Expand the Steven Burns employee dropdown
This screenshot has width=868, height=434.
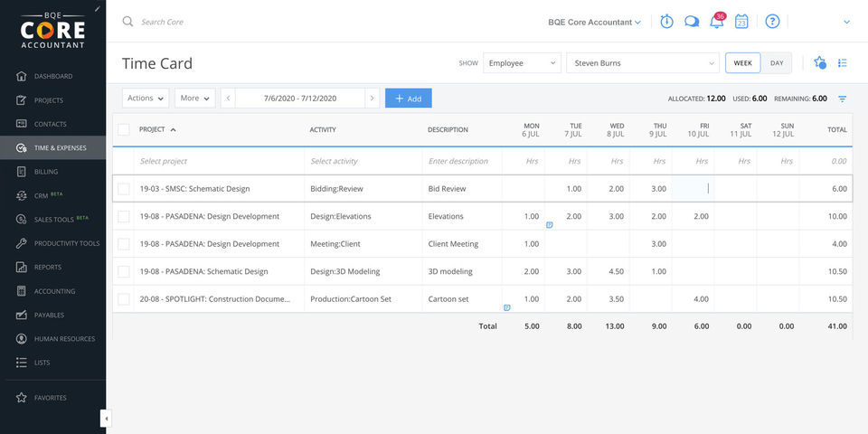[x=642, y=63]
